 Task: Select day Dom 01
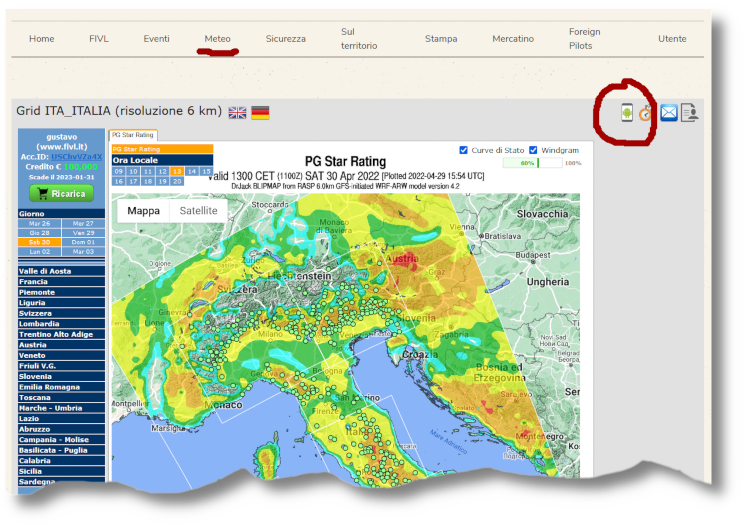tap(83, 242)
